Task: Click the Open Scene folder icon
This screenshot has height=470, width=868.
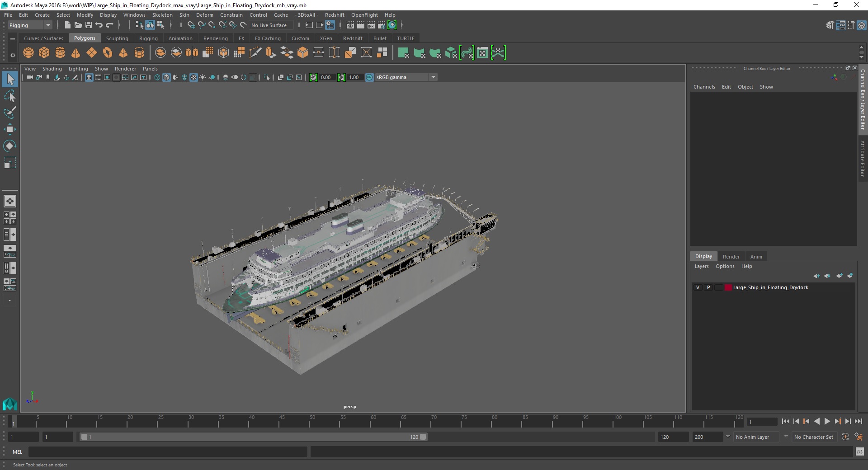Action: (x=78, y=25)
